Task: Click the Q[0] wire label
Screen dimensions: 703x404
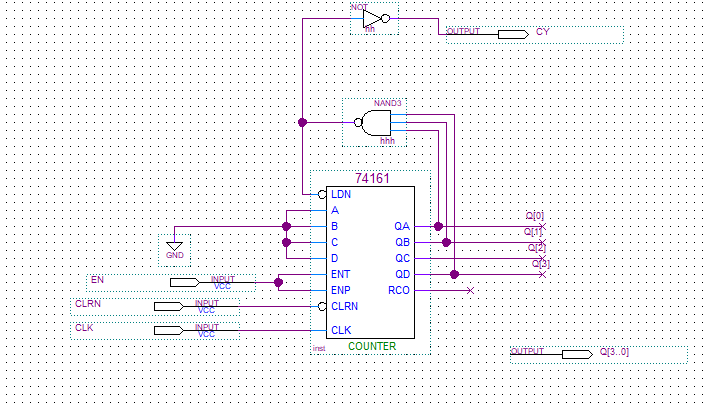Action: (x=534, y=216)
